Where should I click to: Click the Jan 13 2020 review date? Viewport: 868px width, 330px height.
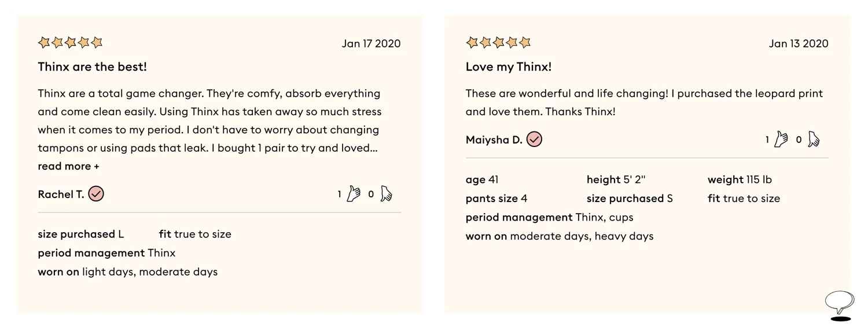799,43
